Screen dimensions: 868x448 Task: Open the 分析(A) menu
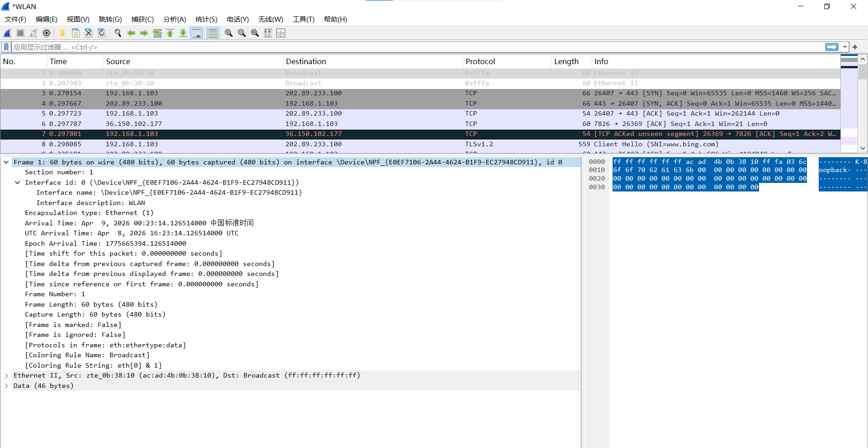pyautogui.click(x=175, y=19)
